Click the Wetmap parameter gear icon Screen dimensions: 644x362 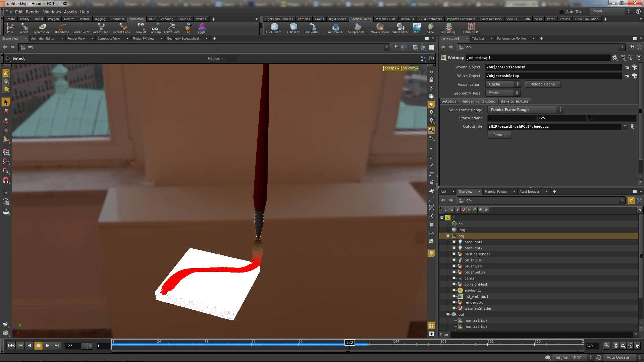click(614, 58)
